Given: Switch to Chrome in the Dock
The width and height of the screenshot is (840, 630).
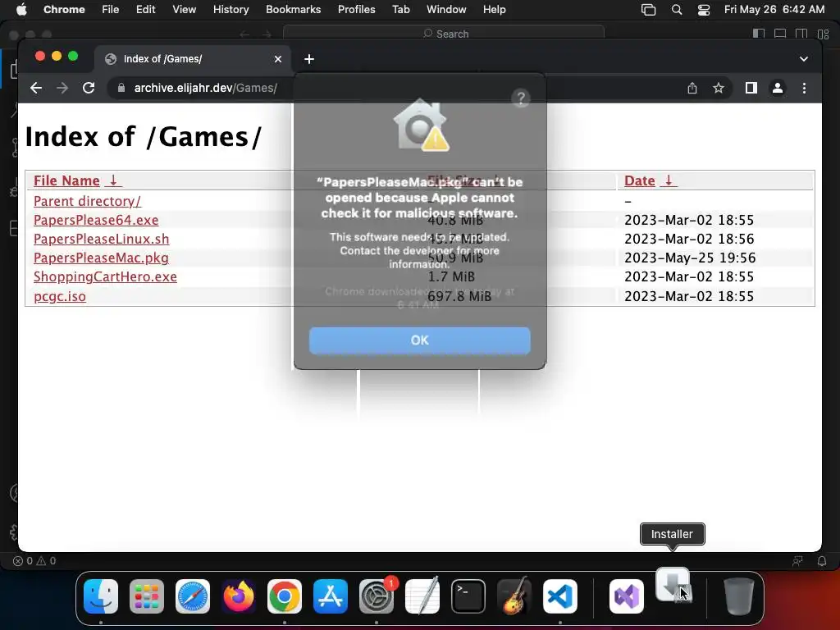Looking at the screenshot, I should coord(285,596).
